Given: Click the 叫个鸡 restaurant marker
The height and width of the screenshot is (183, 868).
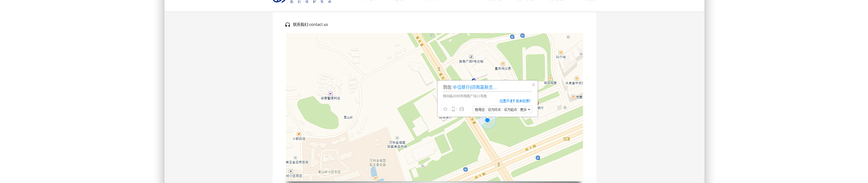Looking at the screenshot, I should point(561,53).
